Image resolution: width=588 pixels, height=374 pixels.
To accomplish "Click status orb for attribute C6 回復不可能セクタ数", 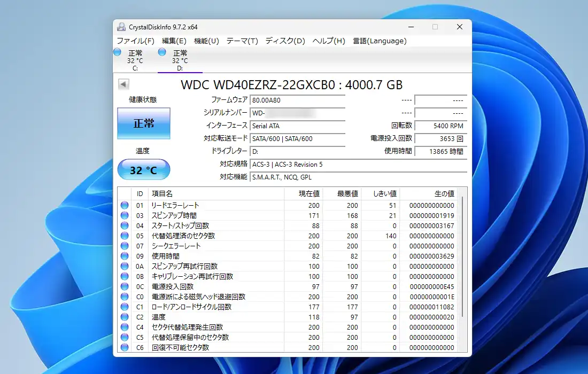I will [x=125, y=347].
